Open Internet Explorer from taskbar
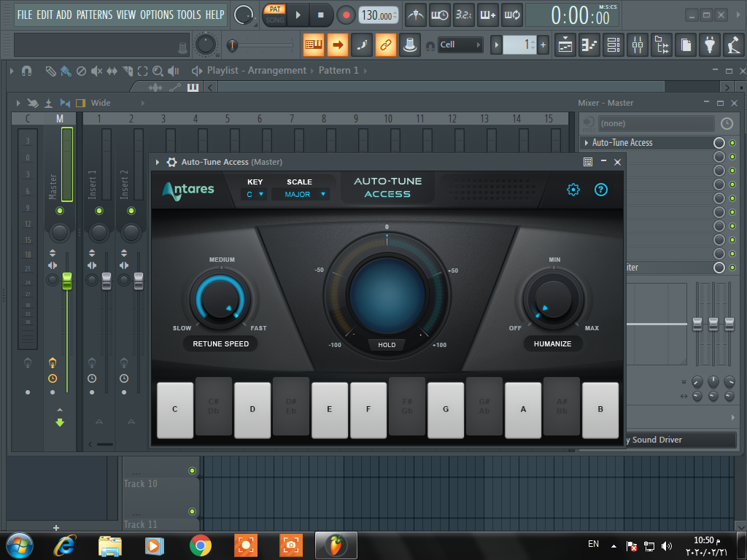The image size is (747, 560). tap(65, 545)
